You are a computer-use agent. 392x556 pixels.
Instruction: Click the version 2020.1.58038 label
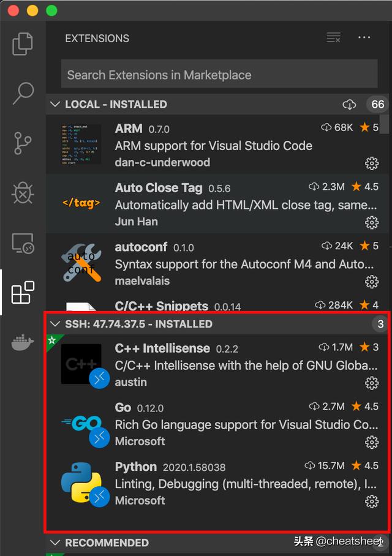click(x=194, y=467)
